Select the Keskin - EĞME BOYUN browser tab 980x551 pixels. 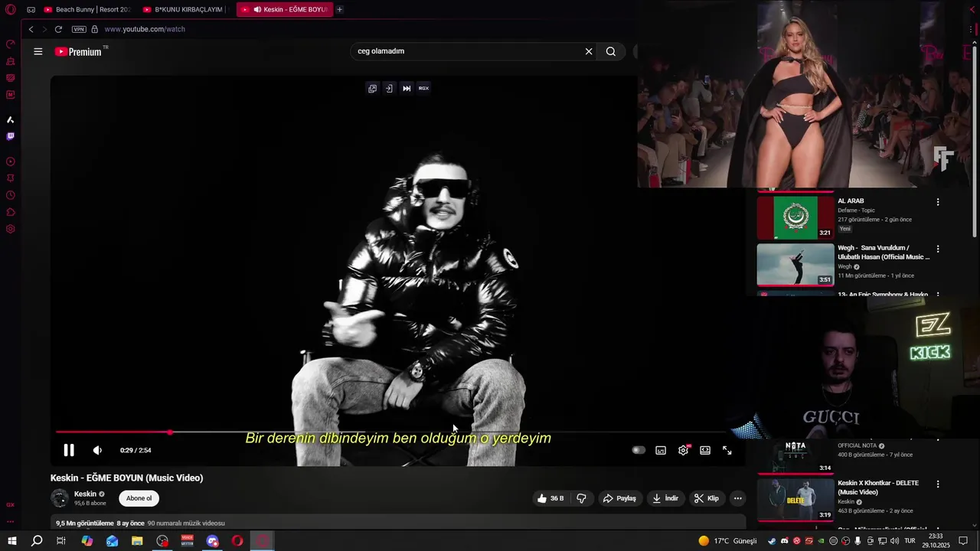tap(284, 9)
